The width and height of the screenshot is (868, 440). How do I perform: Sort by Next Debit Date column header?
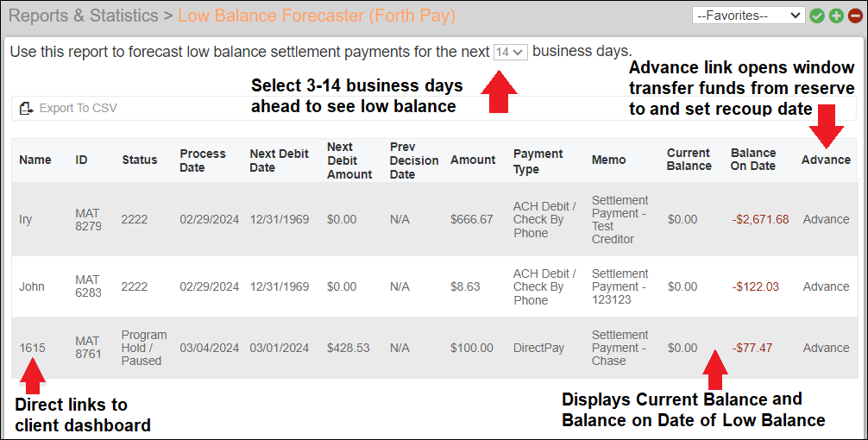(279, 160)
